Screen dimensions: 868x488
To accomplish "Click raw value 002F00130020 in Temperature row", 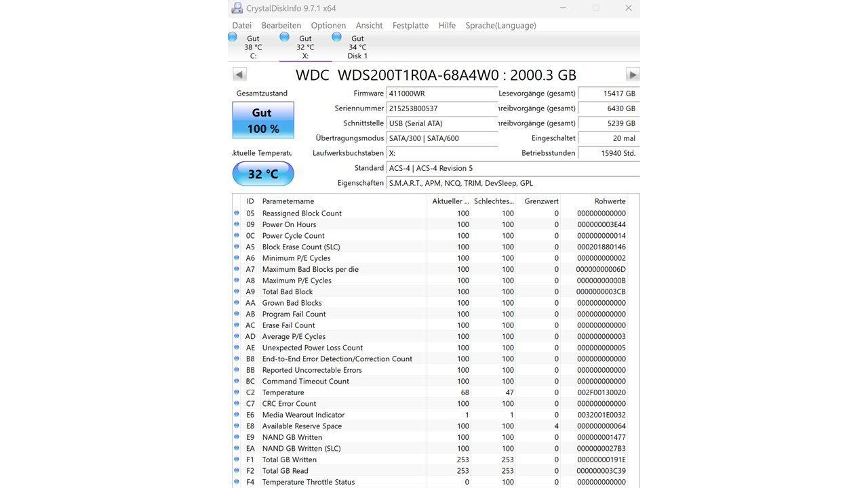I will point(601,392).
